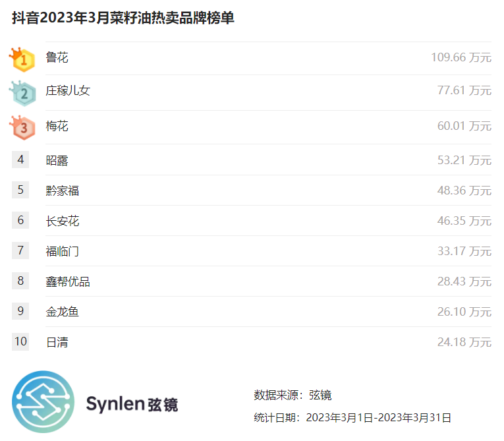Click the bronze rank 3 crown badge
Image resolution: width=504 pixels, height=441 pixels.
point(22,128)
